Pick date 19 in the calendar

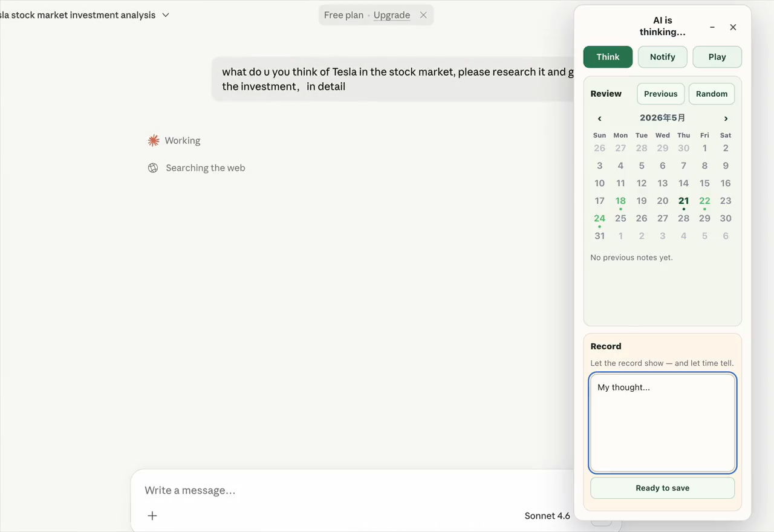[x=642, y=201]
